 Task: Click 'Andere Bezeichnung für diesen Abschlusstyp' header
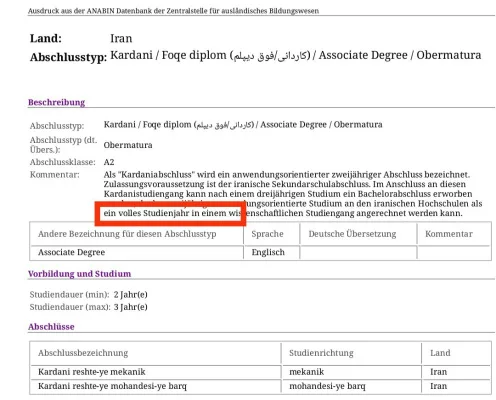click(127, 234)
